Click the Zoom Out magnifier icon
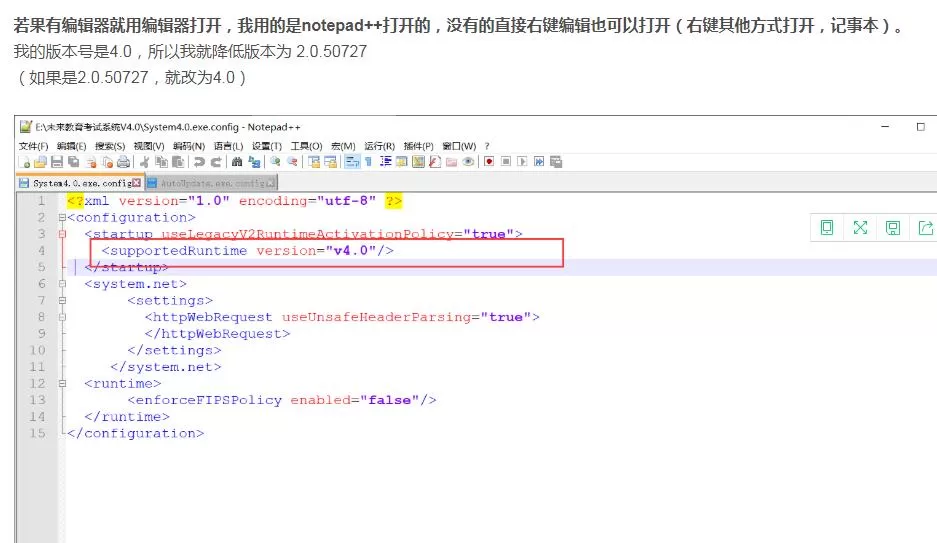Image resolution: width=937 pixels, height=543 pixels. [x=292, y=162]
